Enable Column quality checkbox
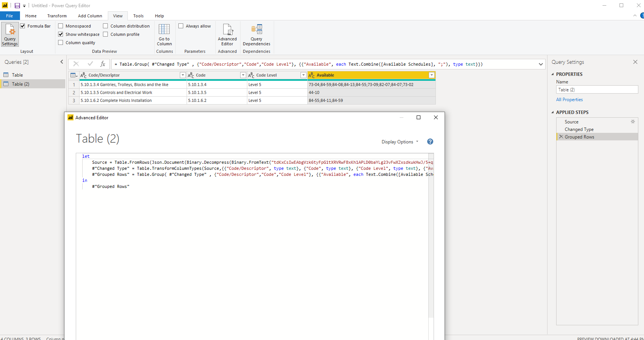This screenshot has width=644, height=340. [x=61, y=43]
